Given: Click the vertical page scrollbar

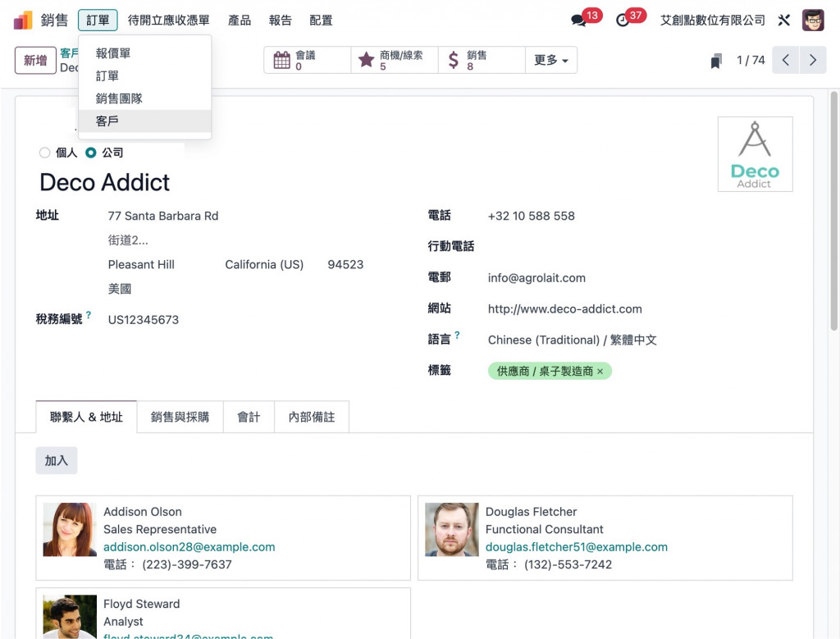Looking at the screenshot, I should coord(834,212).
